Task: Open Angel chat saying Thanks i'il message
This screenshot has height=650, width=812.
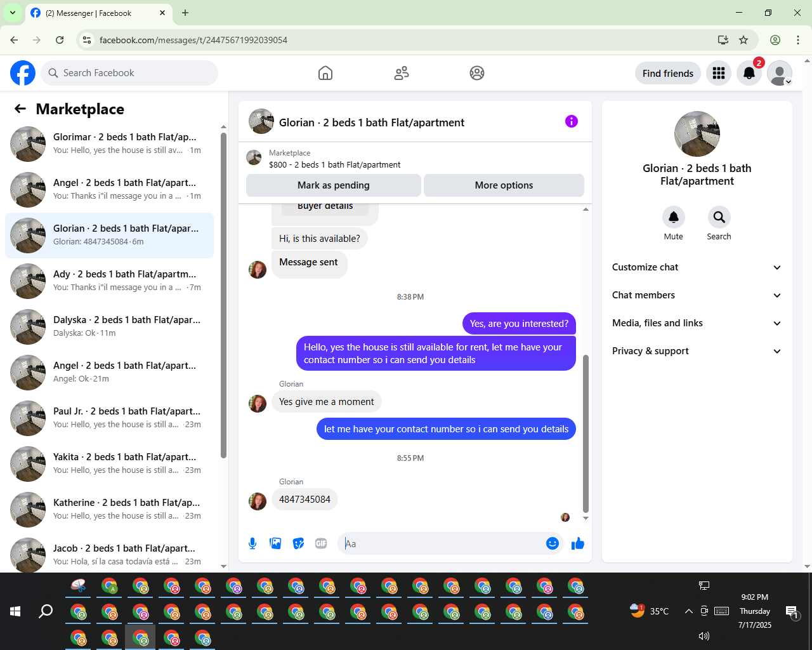Action: pos(109,190)
